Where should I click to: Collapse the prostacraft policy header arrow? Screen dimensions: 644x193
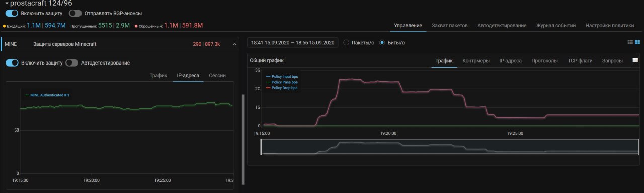(x=6, y=3)
